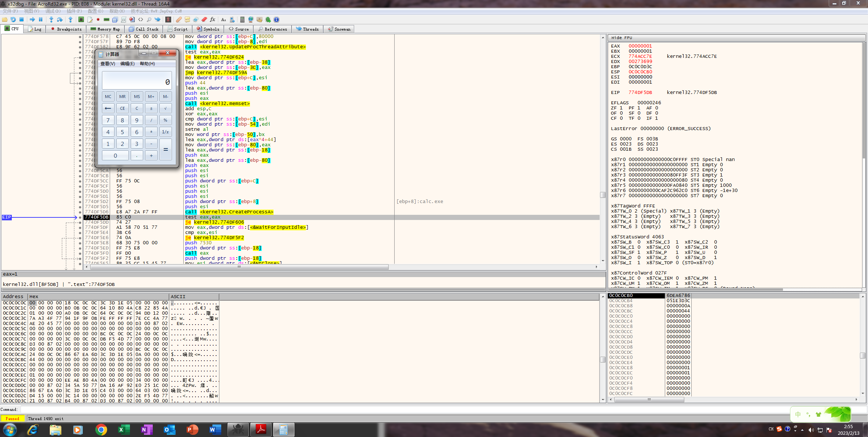Open the Threads tab

click(307, 29)
